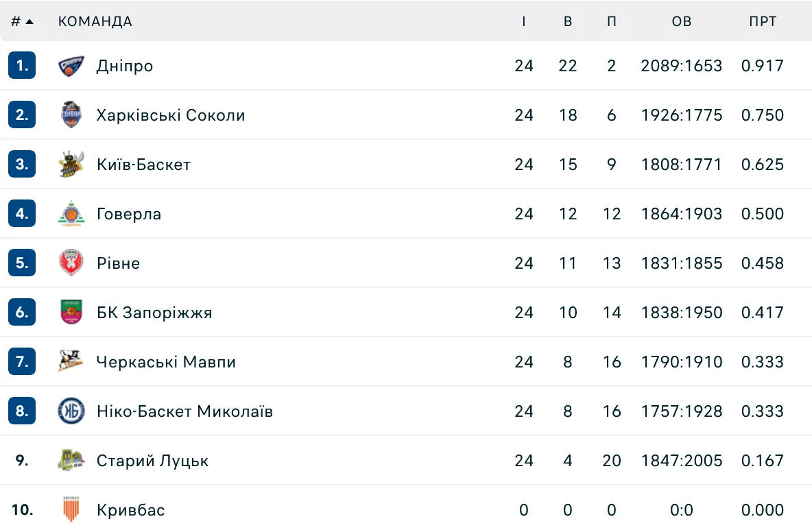
Task: Click the БК Запоріжжя shield logo
Action: coord(71,313)
